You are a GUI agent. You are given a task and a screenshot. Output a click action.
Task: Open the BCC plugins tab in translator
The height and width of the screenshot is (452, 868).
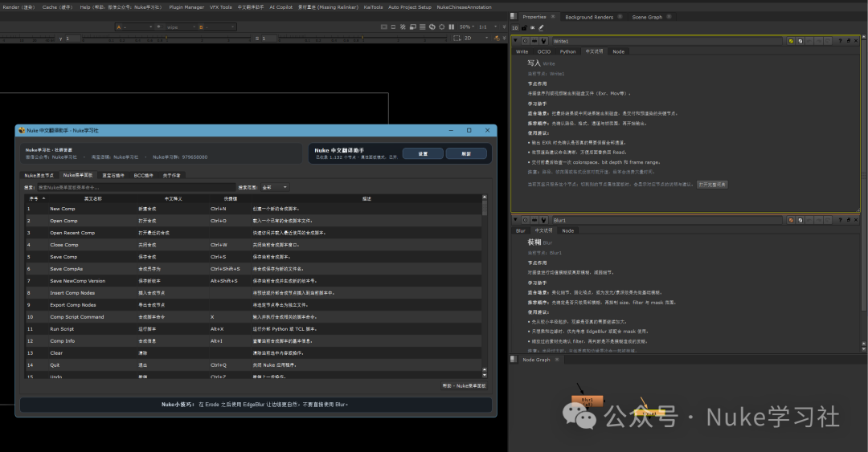click(x=143, y=175)
